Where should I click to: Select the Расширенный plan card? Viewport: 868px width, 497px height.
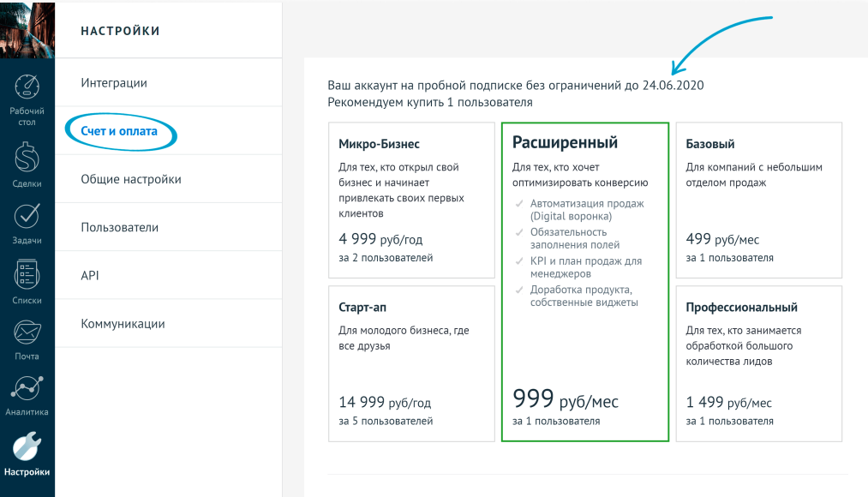click(584, 281)
